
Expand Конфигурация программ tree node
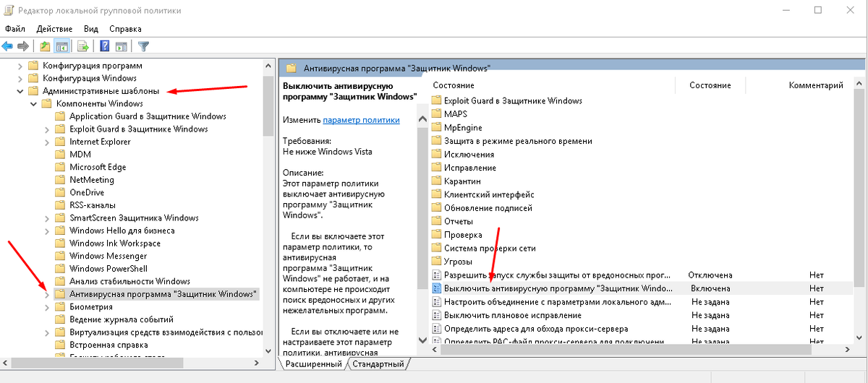point(20,66)
